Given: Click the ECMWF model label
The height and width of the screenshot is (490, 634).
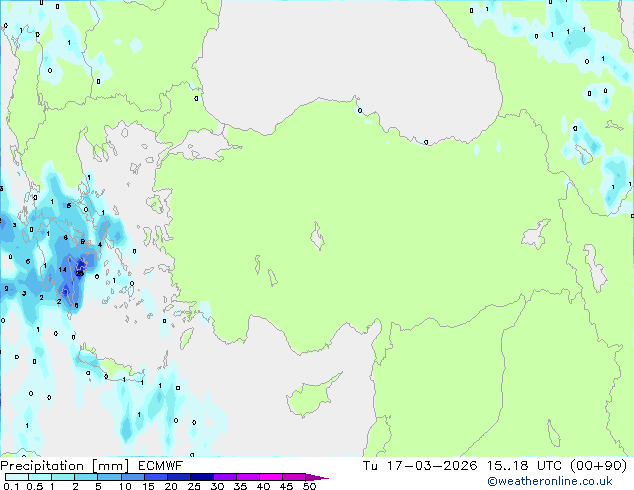Looking at the screenshot, I should point(160,466).
